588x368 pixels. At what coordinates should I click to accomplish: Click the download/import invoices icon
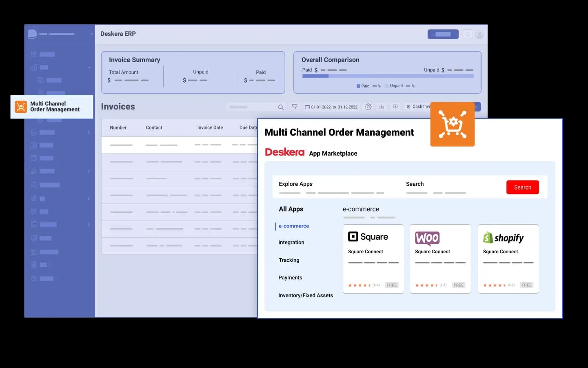coord(382,107)
